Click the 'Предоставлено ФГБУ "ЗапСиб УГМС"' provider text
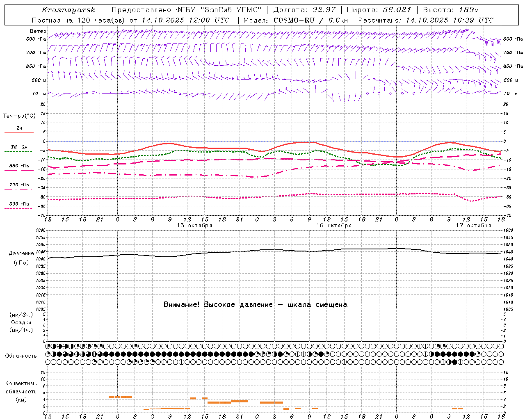The image size is (525, 420). click(187, 10)
